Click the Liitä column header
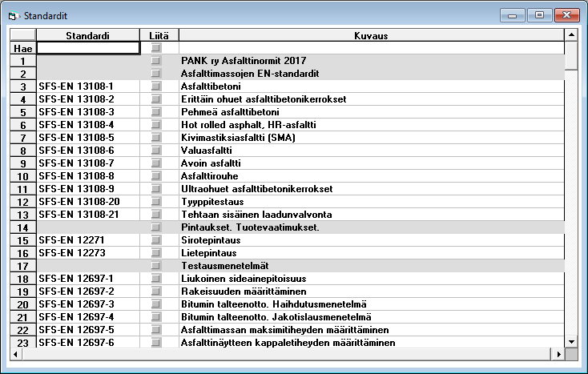 [159, 35]
